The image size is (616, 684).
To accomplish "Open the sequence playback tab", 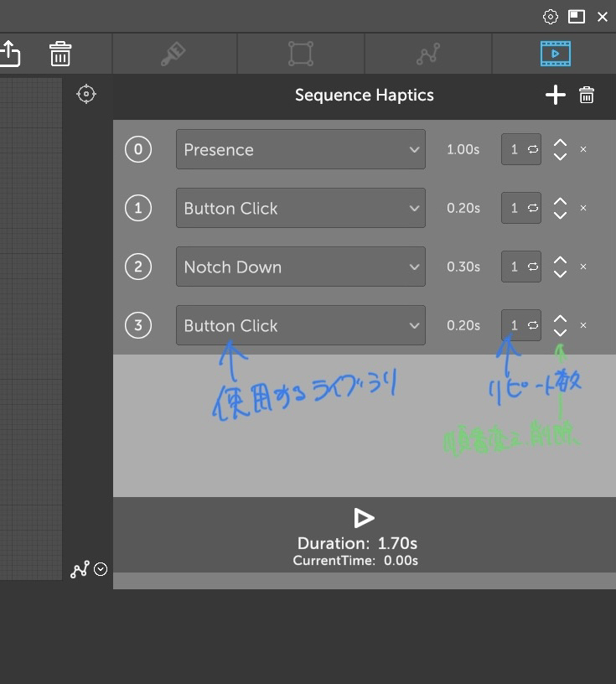I will point(555,54).
